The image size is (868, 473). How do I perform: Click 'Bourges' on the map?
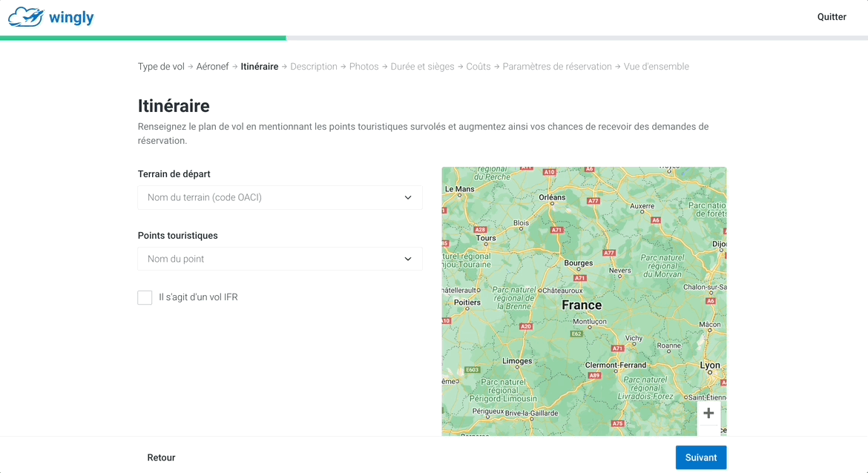[x=579, y=263]
